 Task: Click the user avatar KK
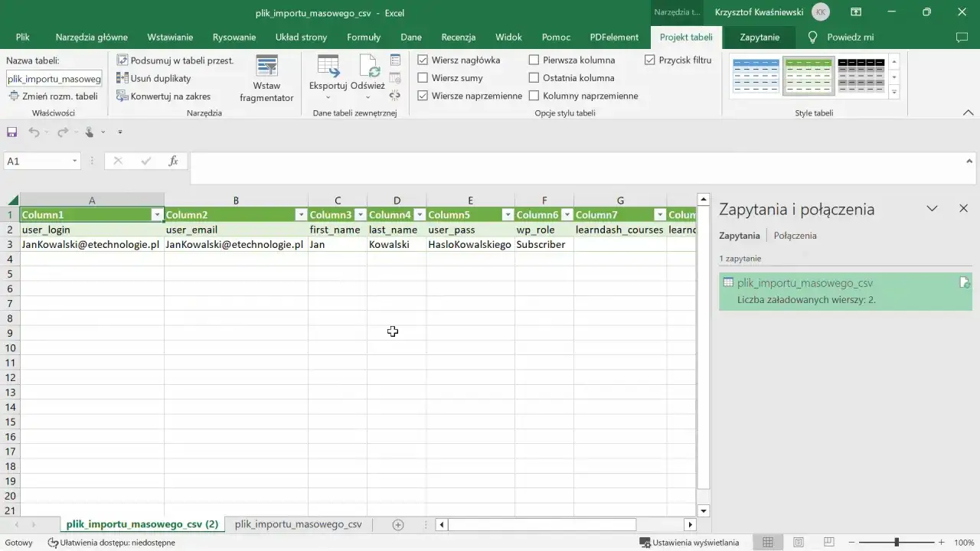[x=821, y=12]
